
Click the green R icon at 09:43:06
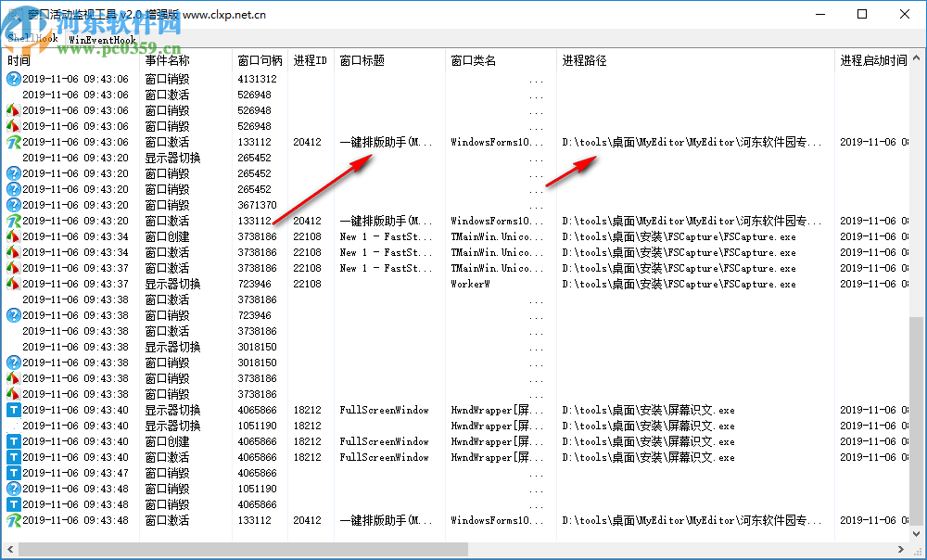click(13, 142)
